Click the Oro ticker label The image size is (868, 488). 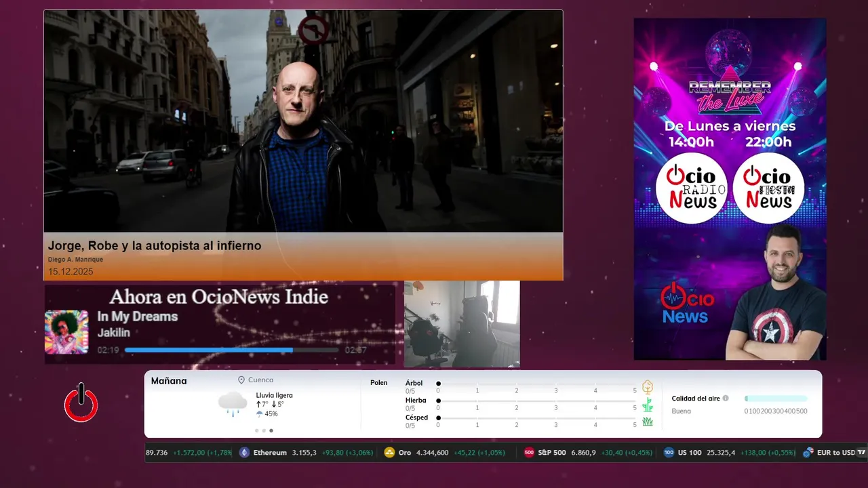point(405,453)
